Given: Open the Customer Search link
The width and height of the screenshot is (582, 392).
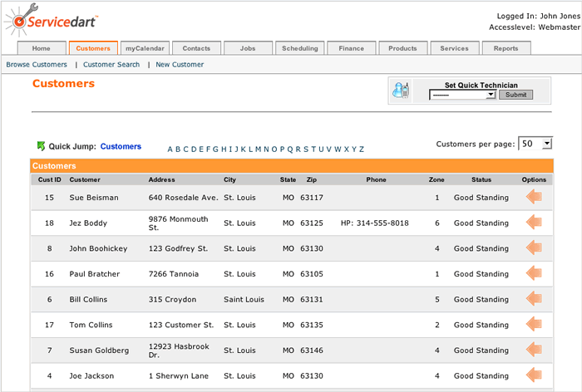Looking at the screenshot, I should pos(111,65).
